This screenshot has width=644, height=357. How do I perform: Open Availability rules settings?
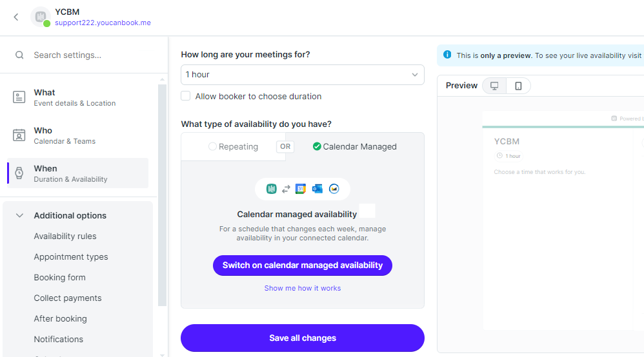[65, 236]
